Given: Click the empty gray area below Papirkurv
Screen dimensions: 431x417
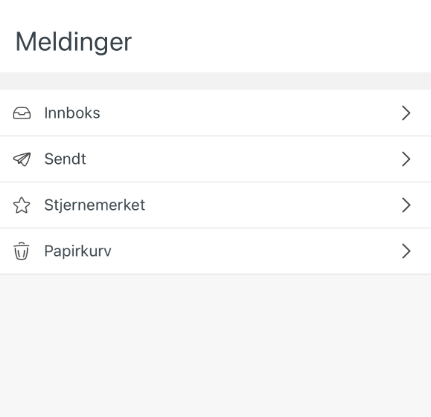Looking at the screenshot, I should coord(215,345).
